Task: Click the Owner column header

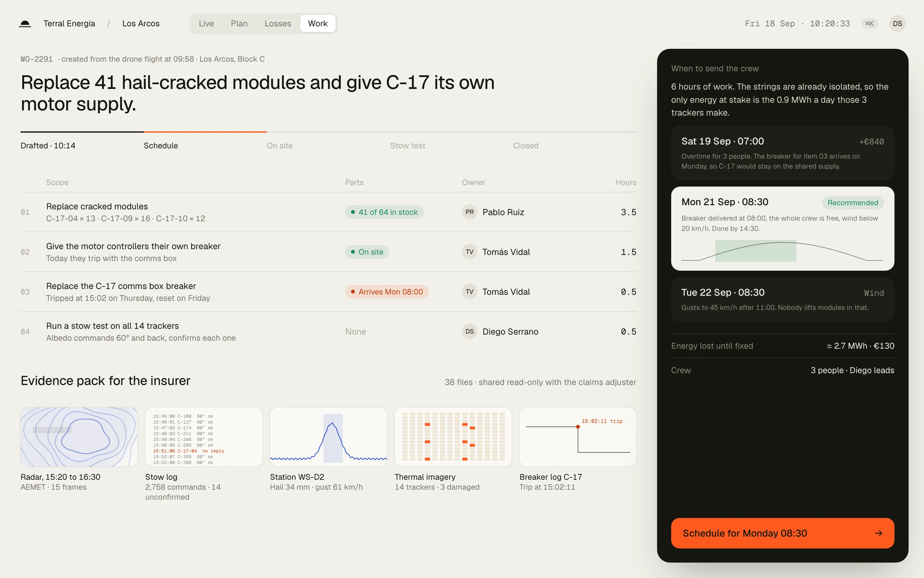Action: (473, 182)
